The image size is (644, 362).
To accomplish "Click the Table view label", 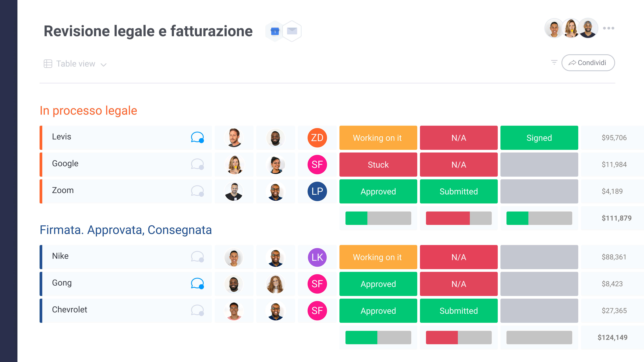I will click(x=75, y=64).
